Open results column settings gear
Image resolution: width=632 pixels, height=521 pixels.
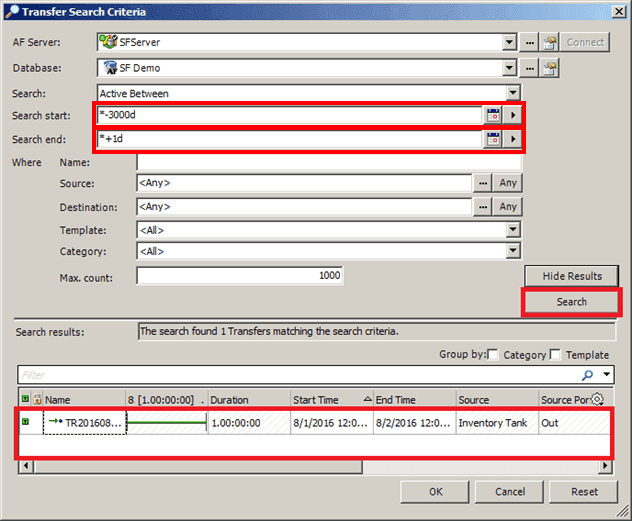click(597, 399)
